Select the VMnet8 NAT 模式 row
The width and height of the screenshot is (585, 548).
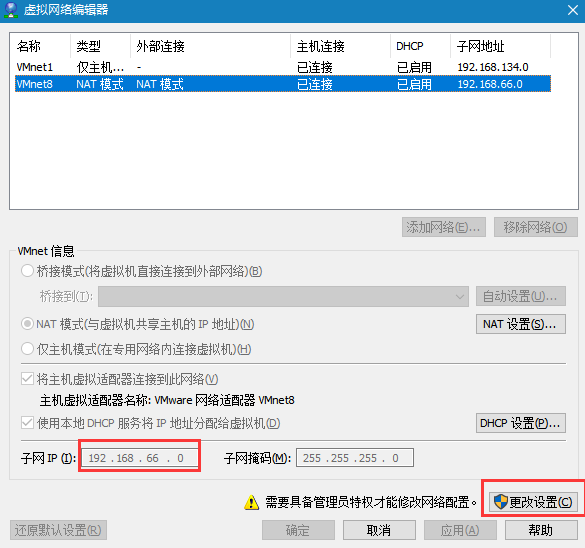pos(283,84)
